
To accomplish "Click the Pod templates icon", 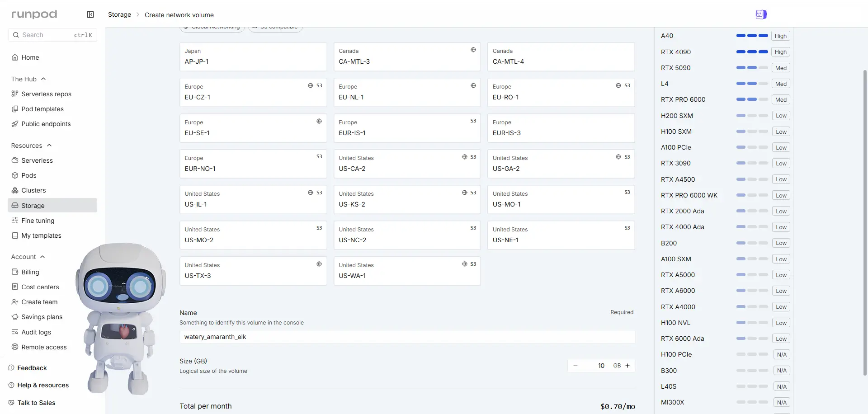I will pyautogui.click(x=15, y=109).
